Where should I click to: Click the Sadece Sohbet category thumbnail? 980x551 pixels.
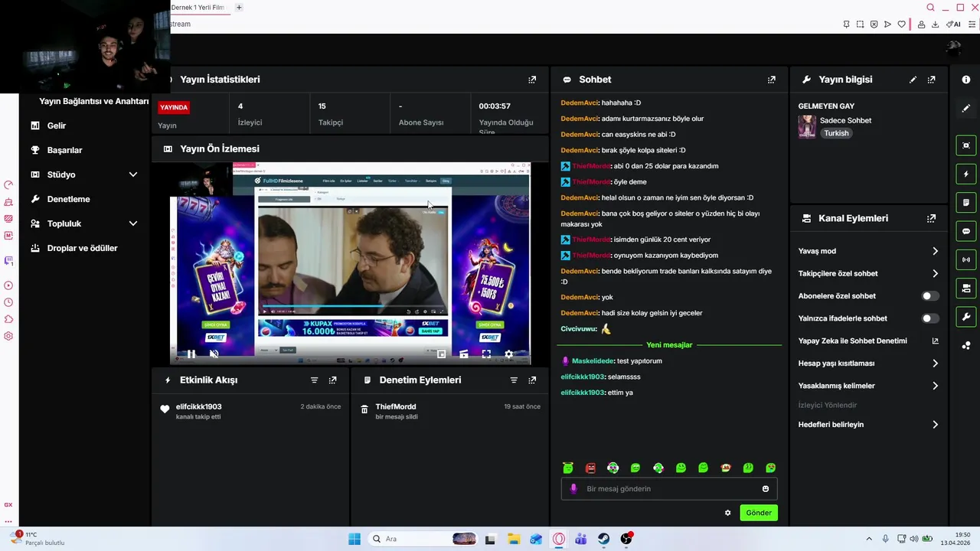[x=807, y=126]
